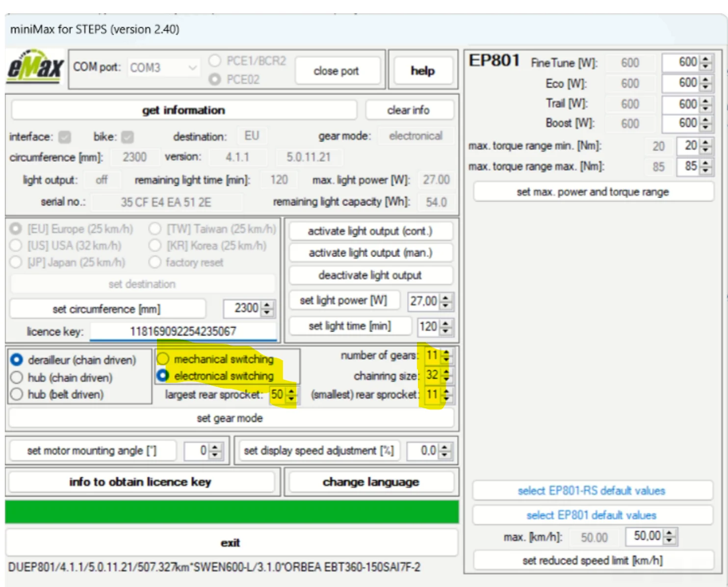Viewport: 728px width, 587px height.
Task: Click get information button
Action: click(184, 110)
